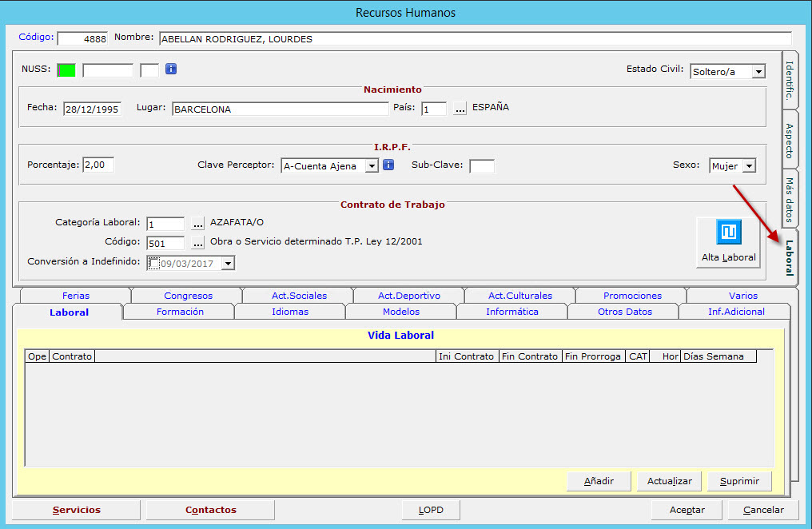Open the Act.Culturales tab

pyautogui.click(x=520, y=296)
